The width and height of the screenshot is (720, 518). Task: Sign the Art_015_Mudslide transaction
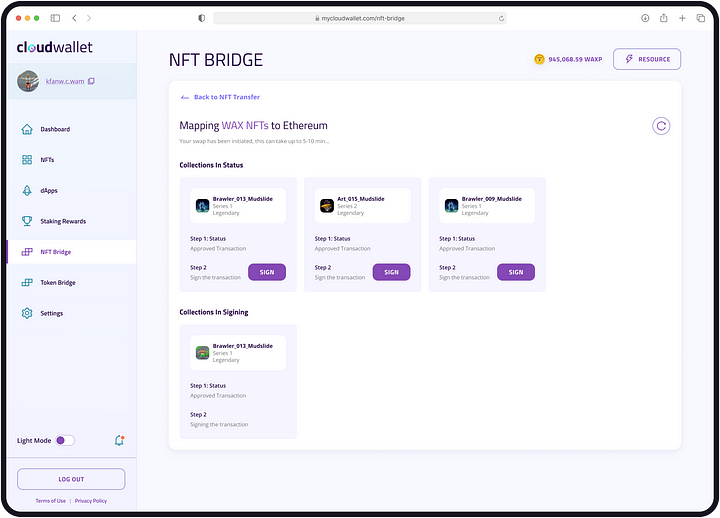[391, 272]
